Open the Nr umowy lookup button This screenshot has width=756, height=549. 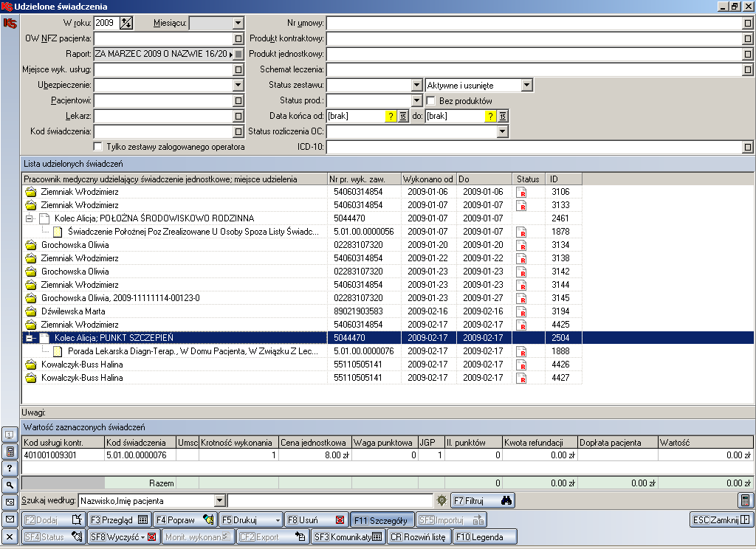747,23
